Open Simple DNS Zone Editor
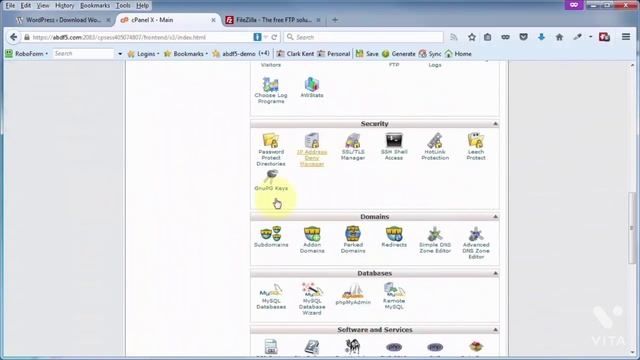Image resolution: width=640 pixels, height=360 pixels. point(435,240)
